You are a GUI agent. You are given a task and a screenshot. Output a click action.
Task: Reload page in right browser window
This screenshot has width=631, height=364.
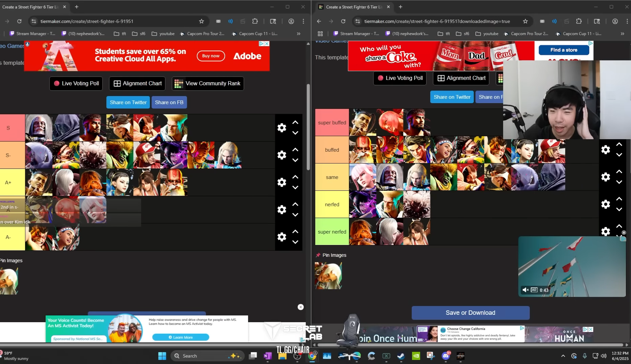(343, 21)
